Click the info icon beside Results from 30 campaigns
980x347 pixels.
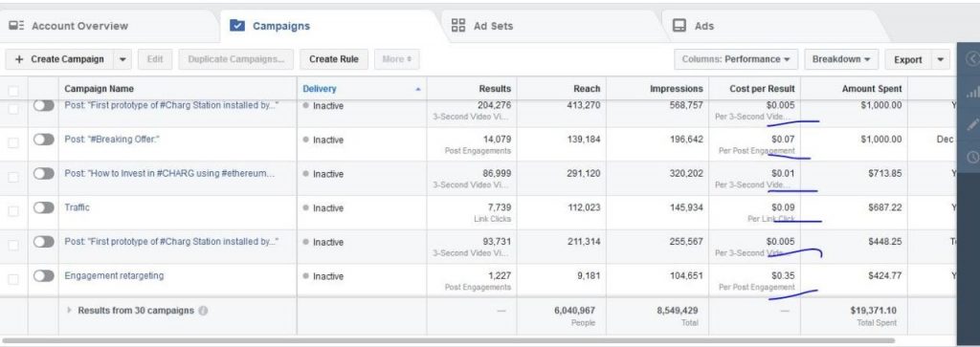click(203, 311)
